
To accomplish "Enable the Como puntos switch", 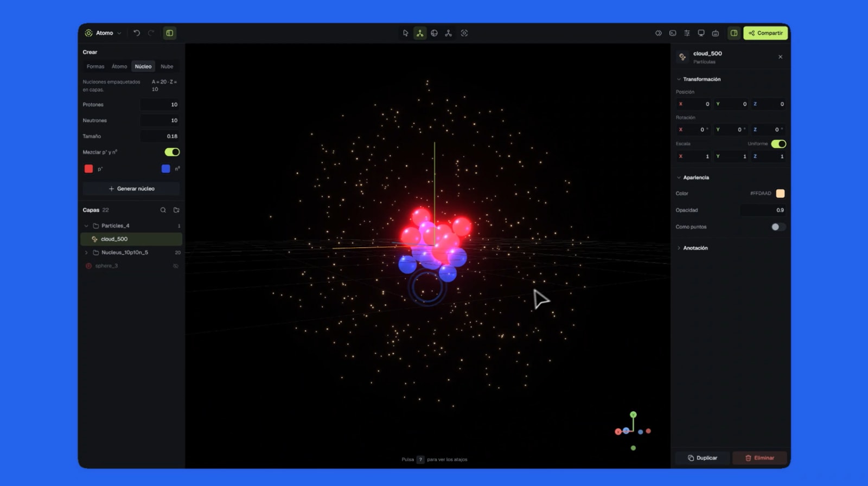I will pos(778,227).
